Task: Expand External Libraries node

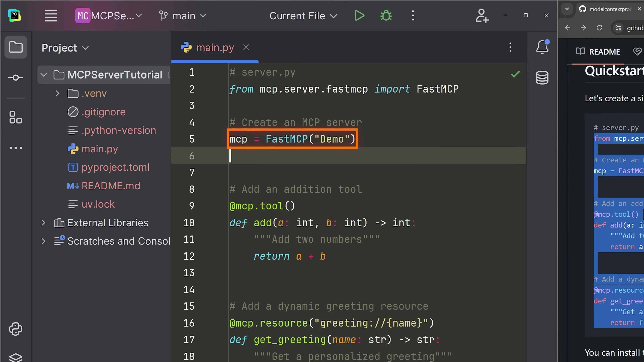Action: (43, 223)
